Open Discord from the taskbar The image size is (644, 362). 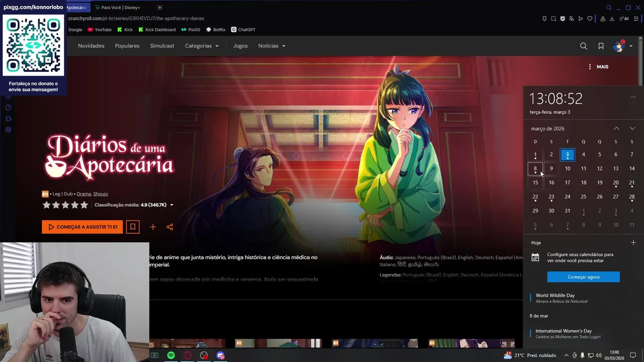[x=220, y=355]
